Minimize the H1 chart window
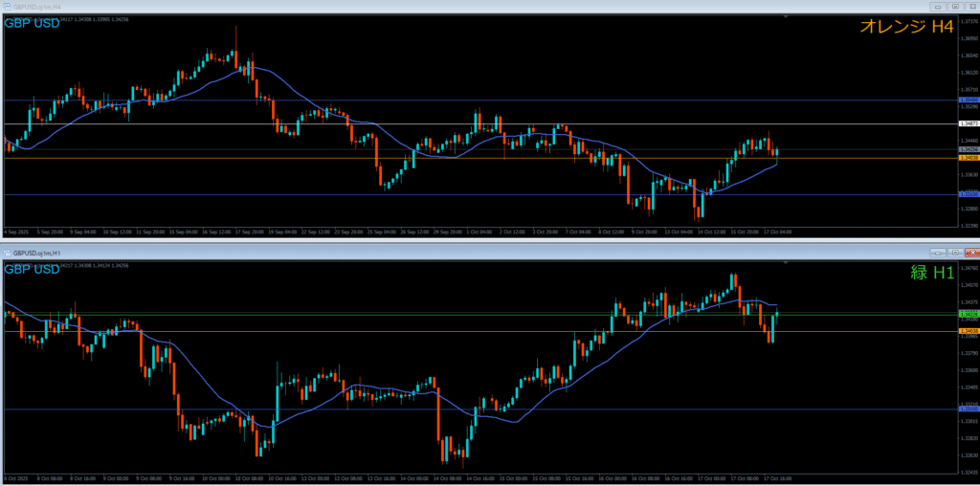This screenshot has width=980, height=486. [x=937, y=252]
